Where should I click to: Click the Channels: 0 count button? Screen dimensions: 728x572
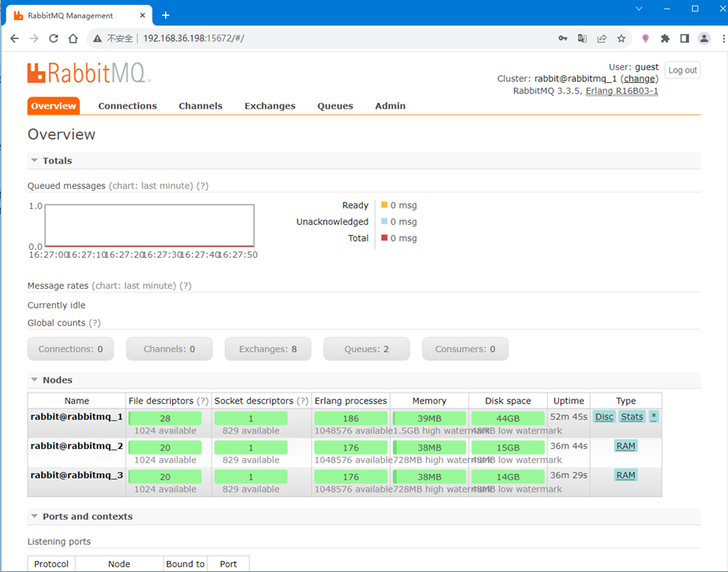[x=169, y=349]
